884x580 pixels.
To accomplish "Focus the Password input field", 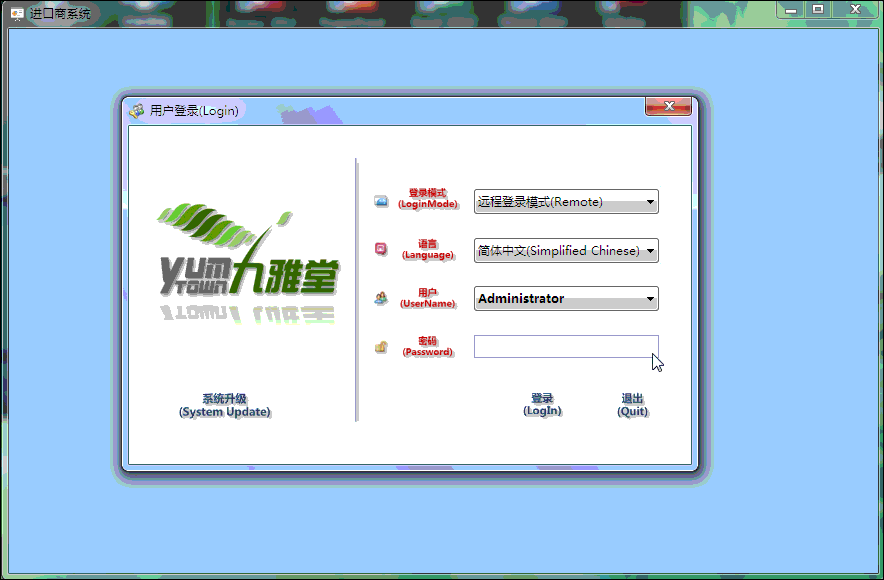I will pyautogui.click(x=566, y=347).
